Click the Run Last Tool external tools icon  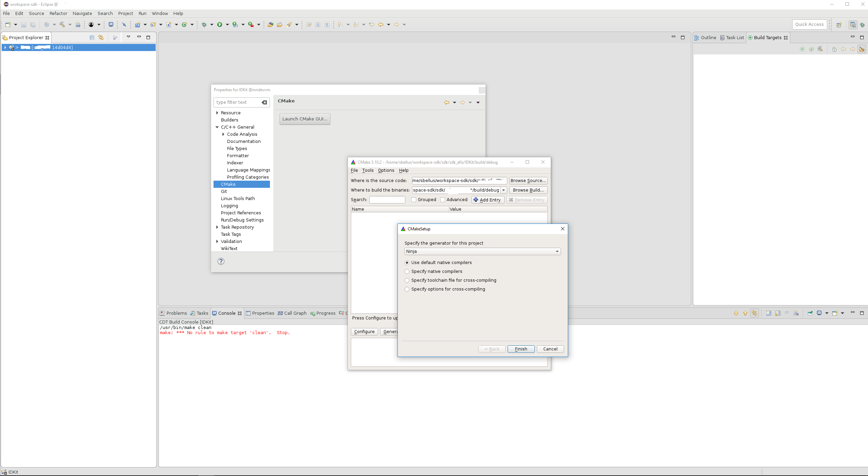(x=251, y=24)
